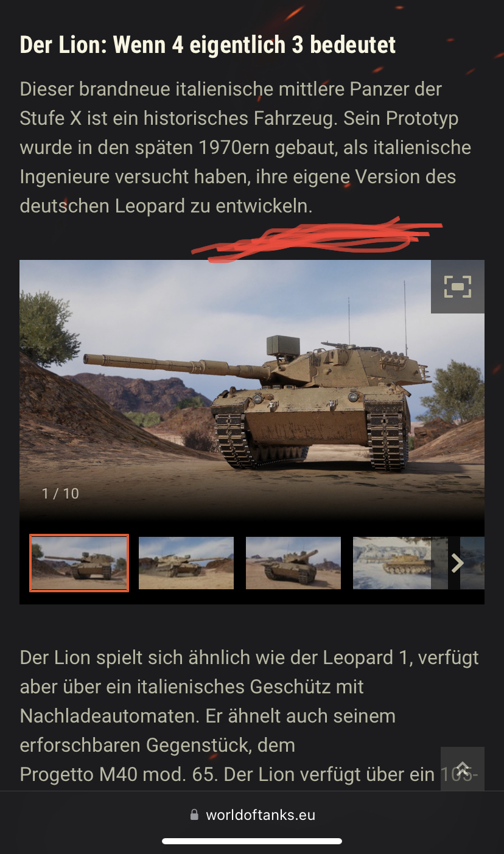Select the partially visible fifth thumbnail
Viewport: 504px width, 854px height.
pyautogui.click(x=472, y=563)
